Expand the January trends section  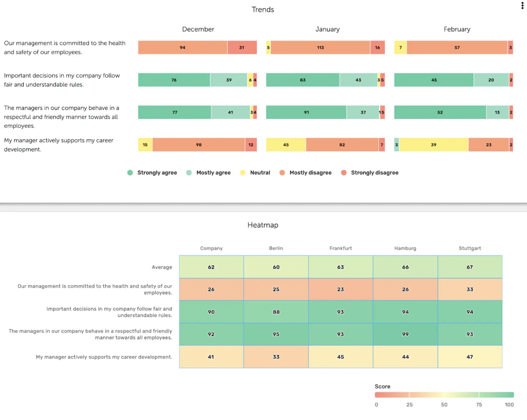(x=327, y=29)
